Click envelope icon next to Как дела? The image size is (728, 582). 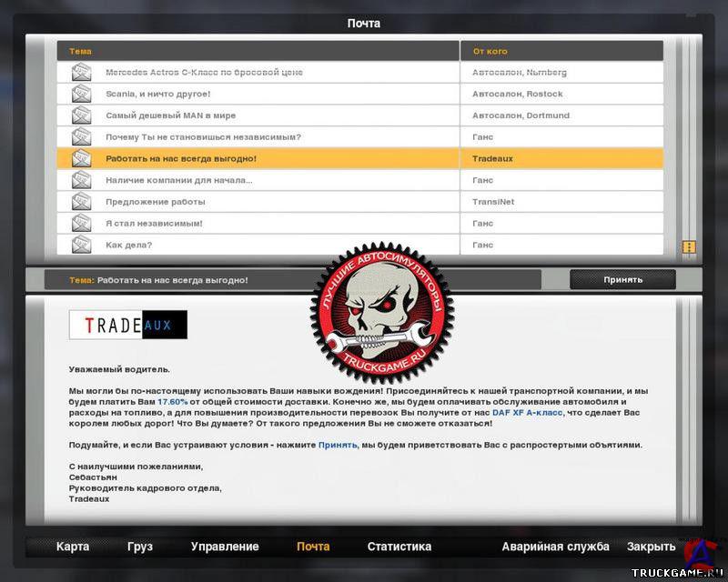[x=82, y=245]
